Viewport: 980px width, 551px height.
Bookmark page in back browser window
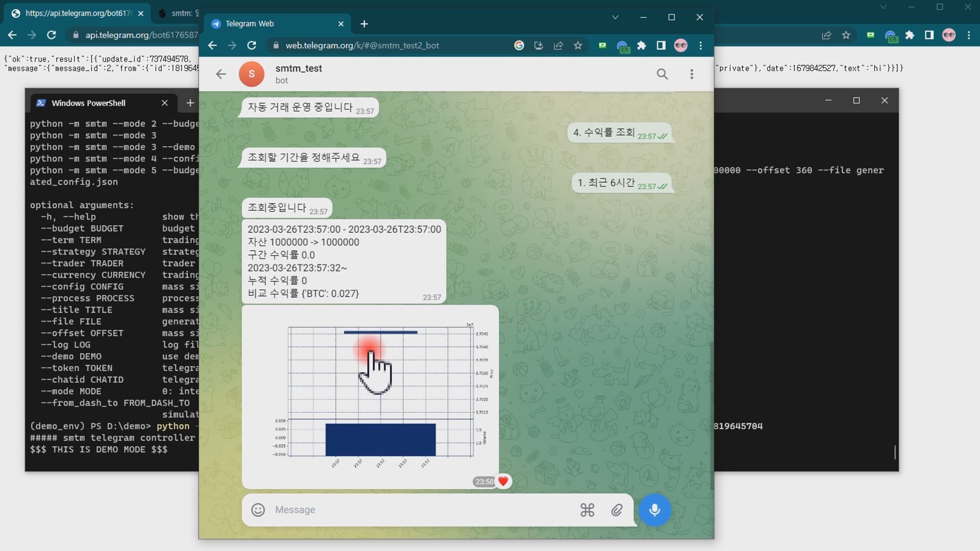pyautogui.click(x=846, y=35)
